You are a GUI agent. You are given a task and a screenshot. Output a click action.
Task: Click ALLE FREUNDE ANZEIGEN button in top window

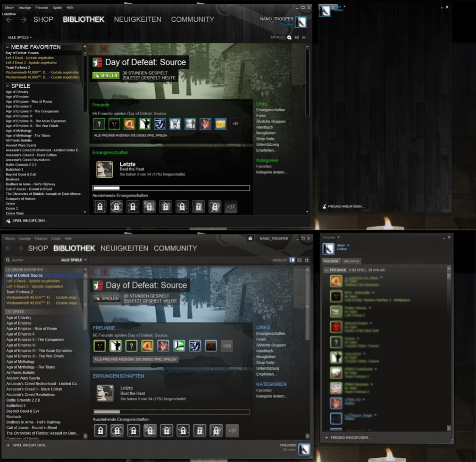pos(131,135)
